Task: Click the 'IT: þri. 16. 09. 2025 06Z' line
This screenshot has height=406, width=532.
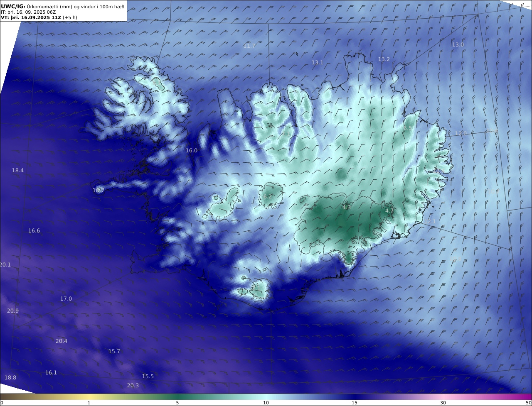Action: pos(28,12)
